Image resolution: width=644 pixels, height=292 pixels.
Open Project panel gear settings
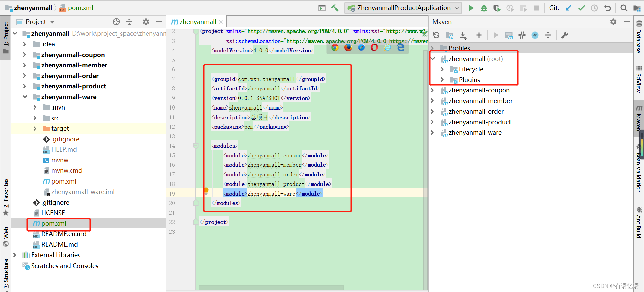146,22
